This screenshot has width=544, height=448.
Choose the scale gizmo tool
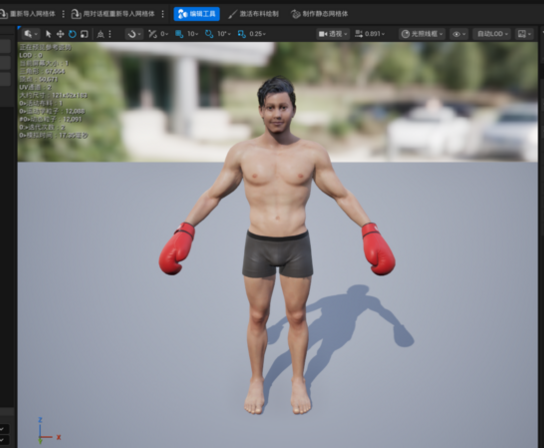point(84,34)
